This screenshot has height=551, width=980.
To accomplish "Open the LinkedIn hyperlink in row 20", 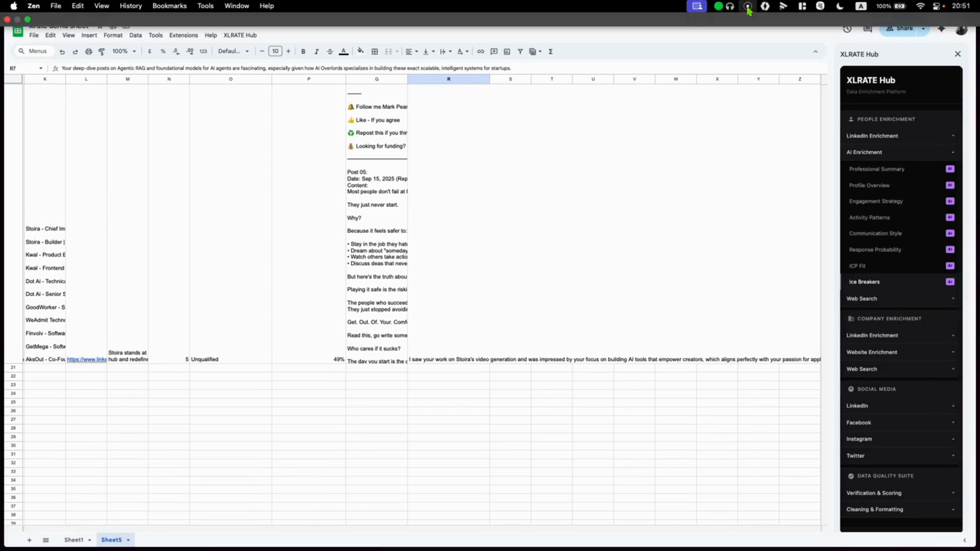I will [x=87, y=359].
